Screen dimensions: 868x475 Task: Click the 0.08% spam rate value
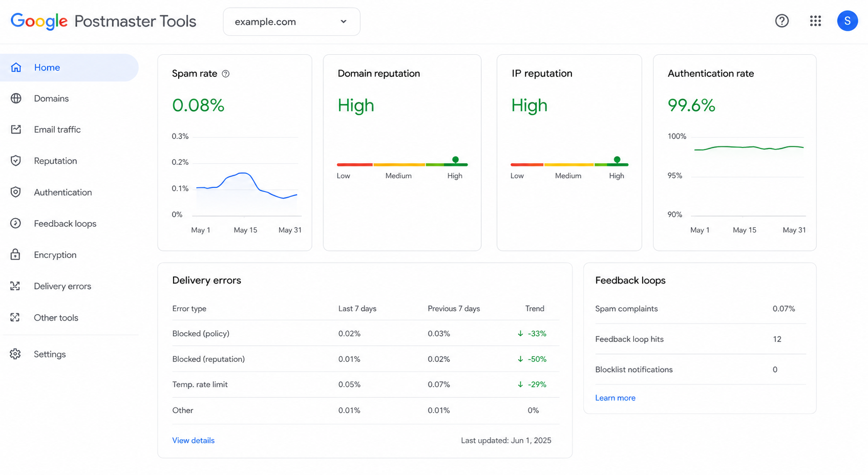198,105
